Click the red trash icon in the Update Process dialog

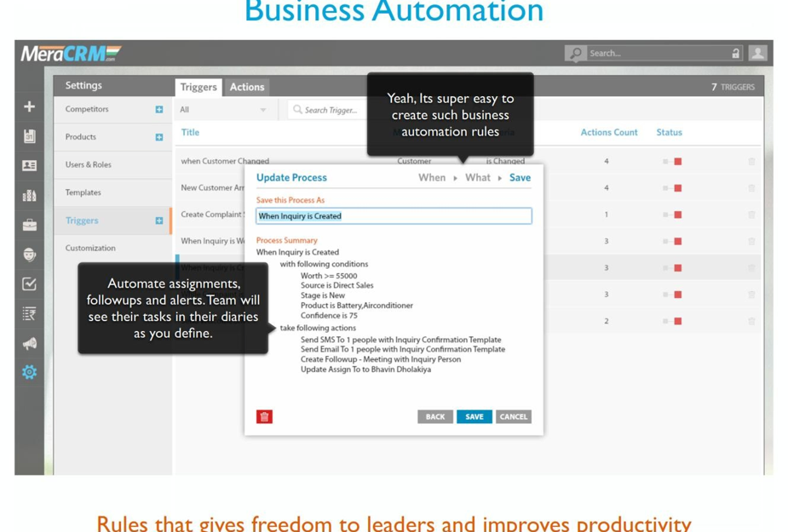[264, 416]
